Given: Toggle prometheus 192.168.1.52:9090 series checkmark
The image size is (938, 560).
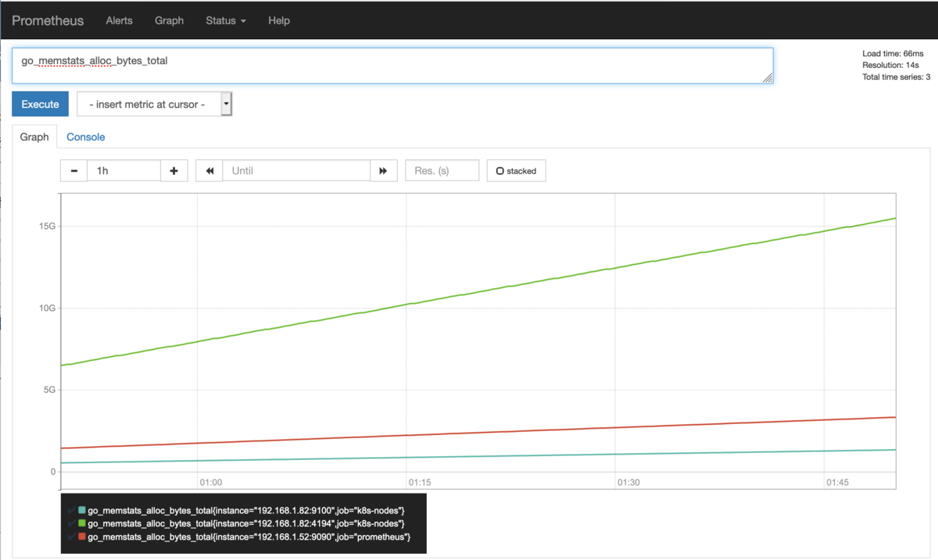Looking at the screenshot, I should [72, 537].
